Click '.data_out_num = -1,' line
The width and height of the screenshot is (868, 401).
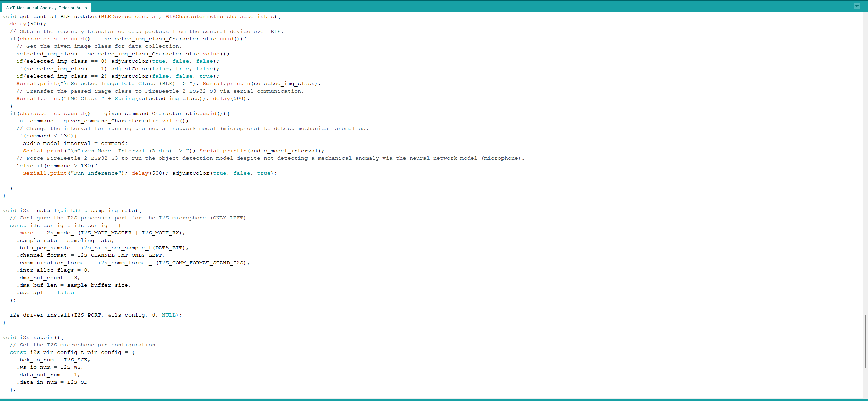tap(48, 375)
